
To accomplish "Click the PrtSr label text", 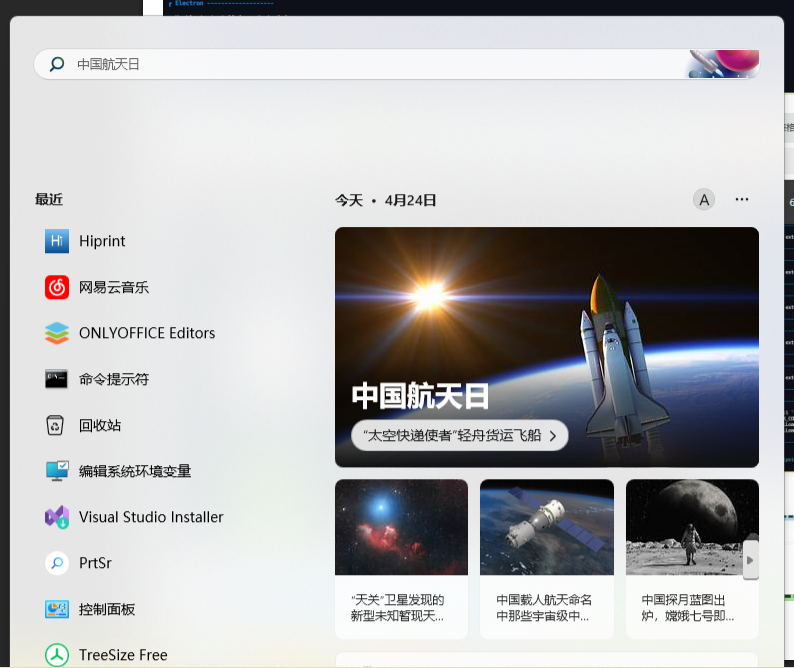I will click(95, 563).
